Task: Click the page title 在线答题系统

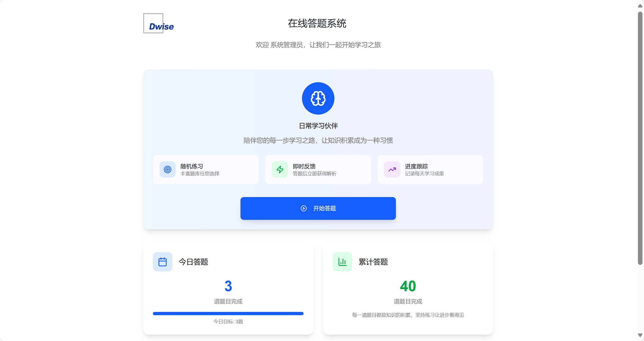Action: click(x=317, y=24)
